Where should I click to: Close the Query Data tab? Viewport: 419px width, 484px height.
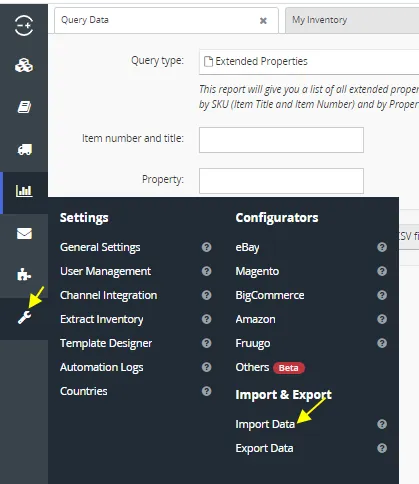[263, 21]
